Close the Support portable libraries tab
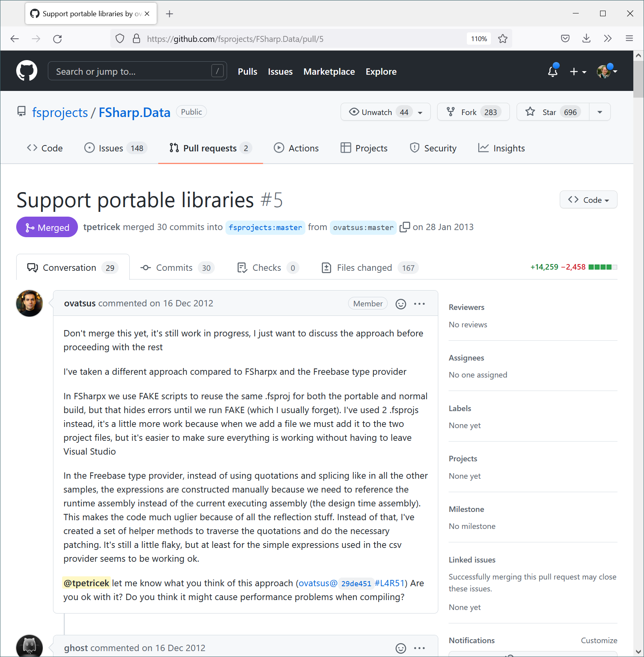Viewport: 644px width, 657px height. tap(147, 14)
